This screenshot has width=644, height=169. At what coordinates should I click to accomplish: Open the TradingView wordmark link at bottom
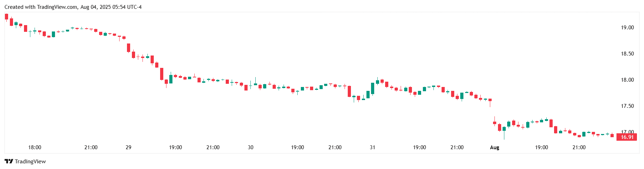[x=30, y=162]
